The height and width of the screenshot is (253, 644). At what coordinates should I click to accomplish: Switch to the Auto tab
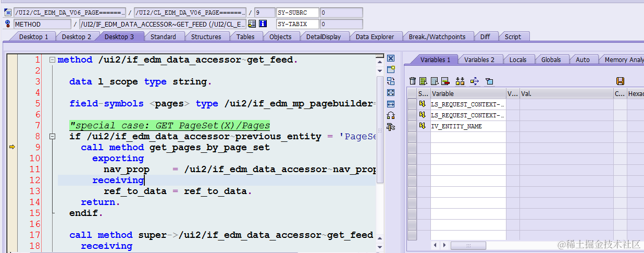(583, 59)
